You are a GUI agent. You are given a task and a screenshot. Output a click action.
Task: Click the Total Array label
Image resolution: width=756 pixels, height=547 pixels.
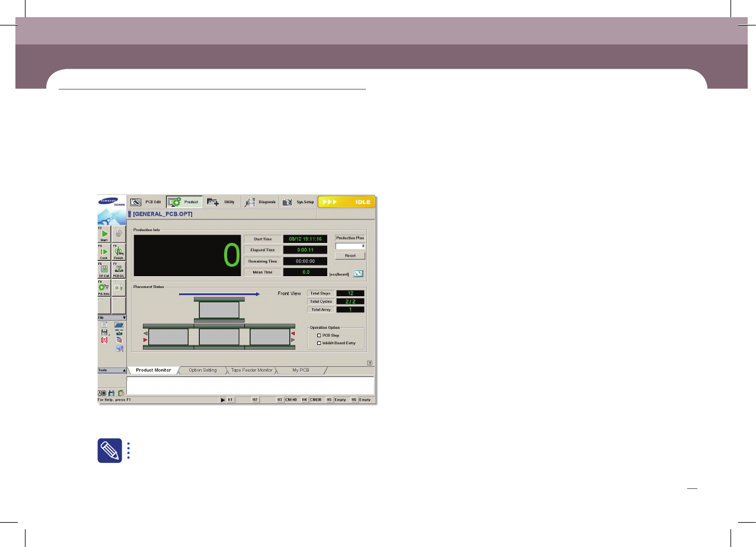[321, 310]
